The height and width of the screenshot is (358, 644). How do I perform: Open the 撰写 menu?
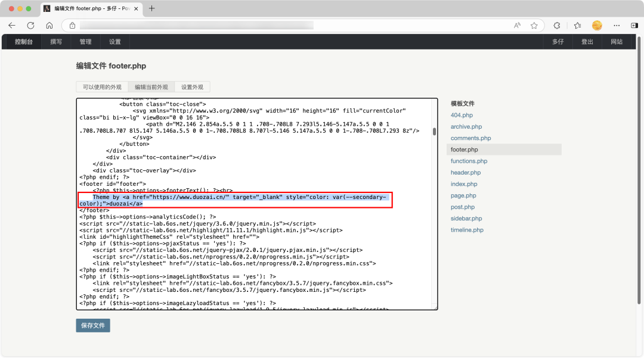point(56,42)
